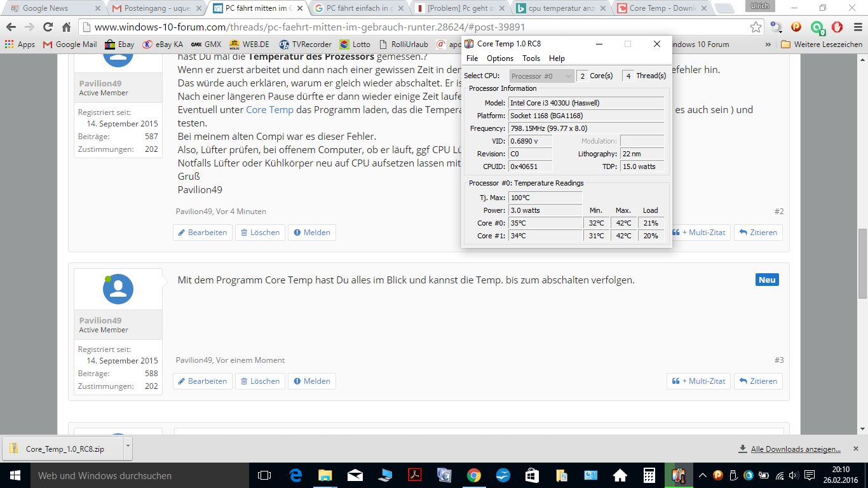Click Zitieren on post #3

[x=758, y=381]
